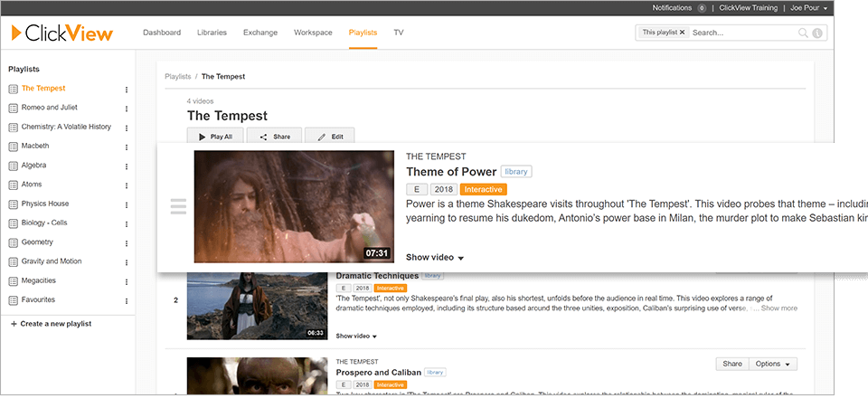The height and width of the screenshot is (408, 868).
Task: Open Atoms playlist's three-dot menu
Action: [x=127, y=185]
